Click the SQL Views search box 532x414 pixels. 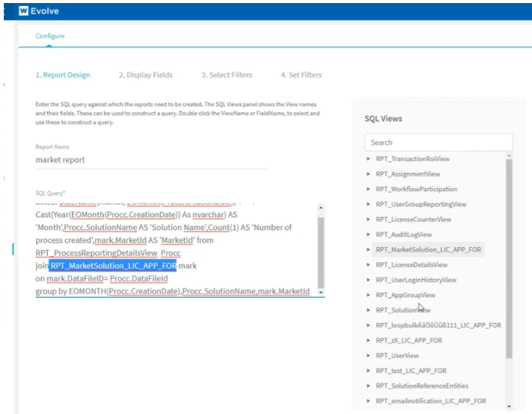438,143
